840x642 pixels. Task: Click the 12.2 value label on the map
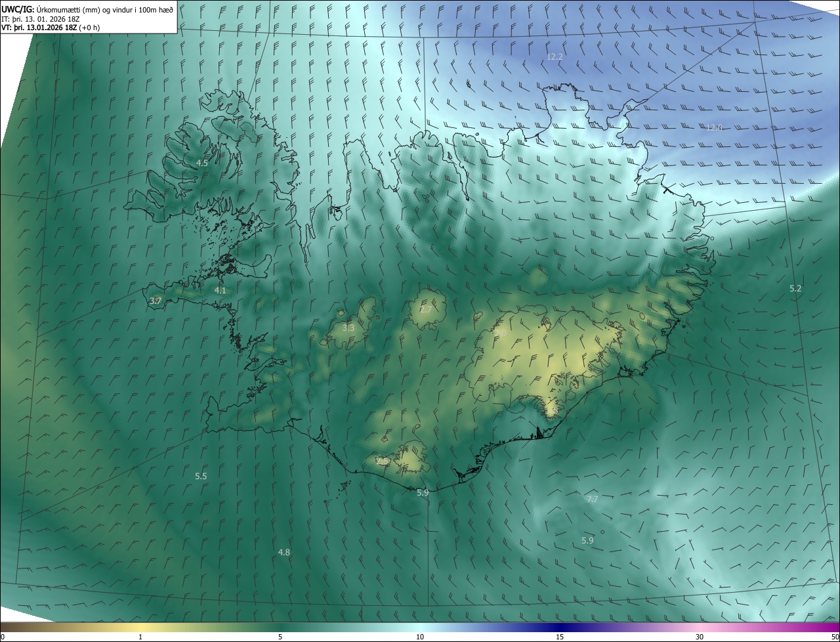[555, 57]
